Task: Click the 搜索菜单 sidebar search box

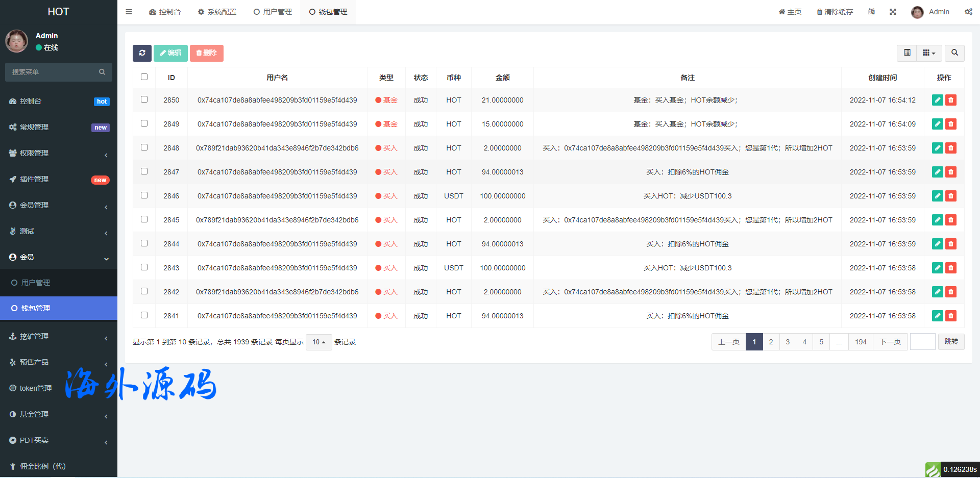Action: click(54, 72)
